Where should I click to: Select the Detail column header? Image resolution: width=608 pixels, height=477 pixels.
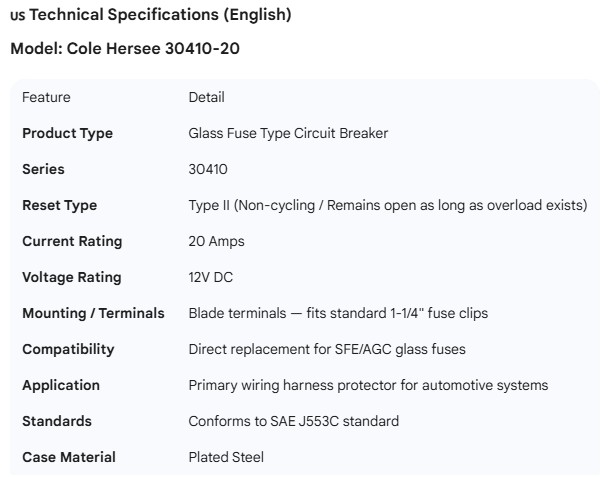coord(206,97)
